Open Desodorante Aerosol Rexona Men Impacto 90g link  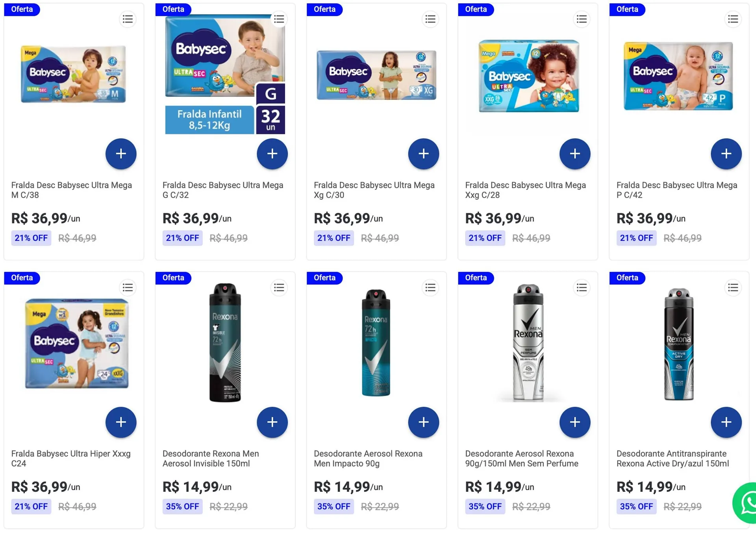pos(368,458)
